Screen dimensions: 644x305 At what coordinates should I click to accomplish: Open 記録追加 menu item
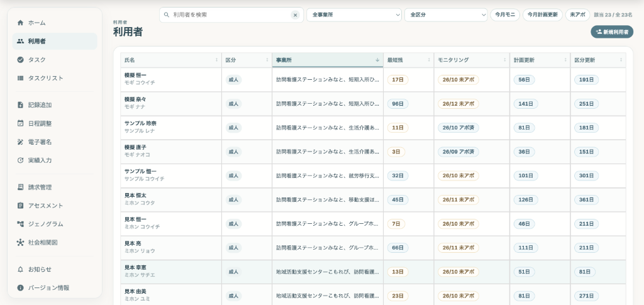coord(55,104)
